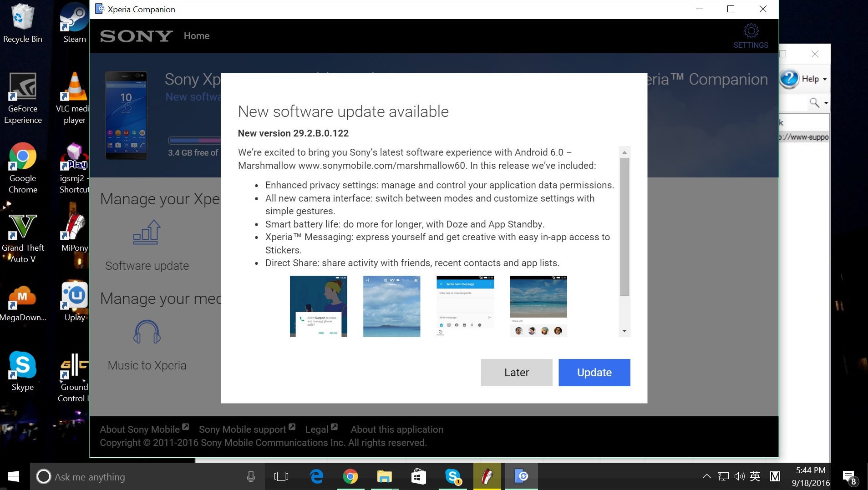The width and height of the screenshot is (868, 490).
Task: Click scroll down arrow in update notes
Action: click(624, 331)
